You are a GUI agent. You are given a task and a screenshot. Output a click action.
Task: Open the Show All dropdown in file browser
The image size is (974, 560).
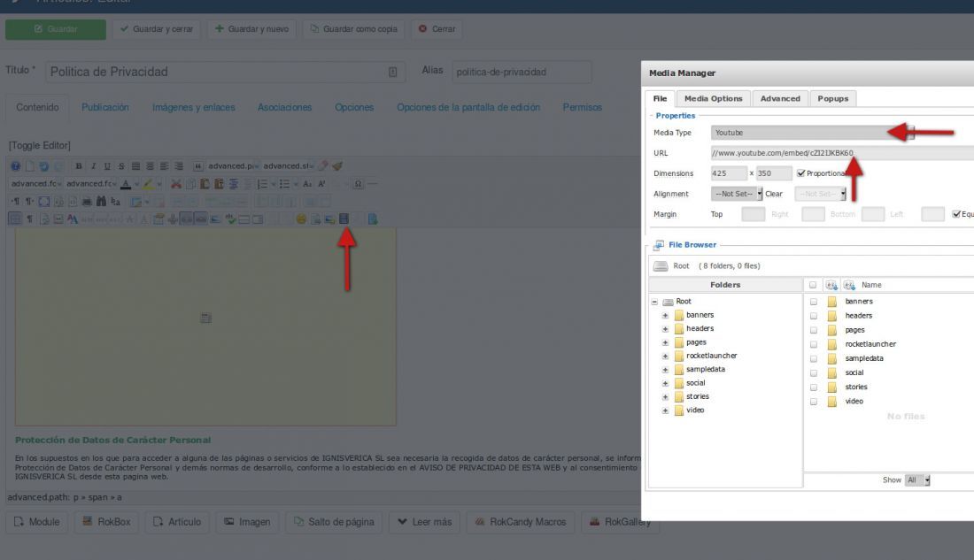[916, 479]
